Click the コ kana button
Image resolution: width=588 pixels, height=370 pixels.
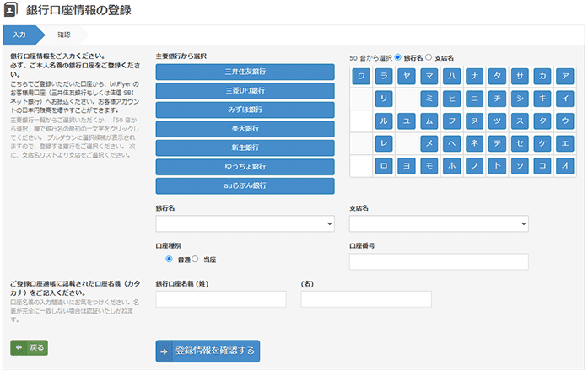click(x=542, y=166)
